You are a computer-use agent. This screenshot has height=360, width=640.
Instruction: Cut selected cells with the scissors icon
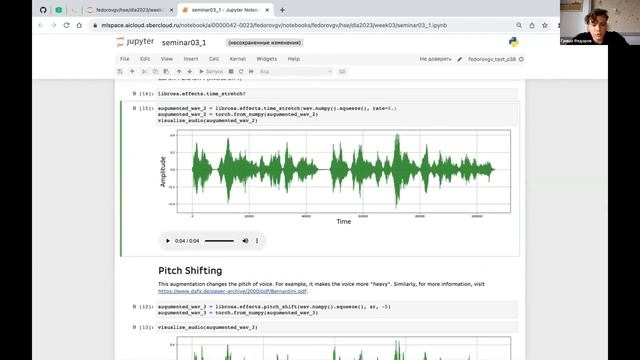(x=144, y=71)
